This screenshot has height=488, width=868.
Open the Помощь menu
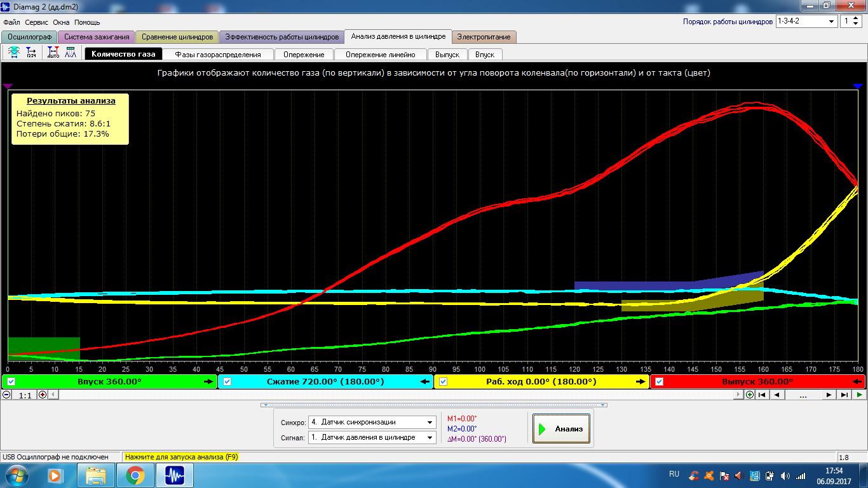pyautogui.click(x=87, y=22)
